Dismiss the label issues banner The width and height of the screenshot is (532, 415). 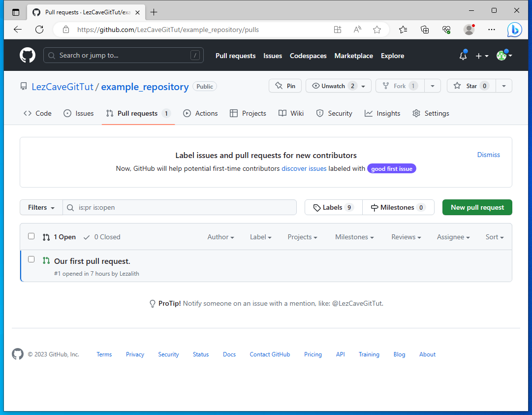[488, 155]
